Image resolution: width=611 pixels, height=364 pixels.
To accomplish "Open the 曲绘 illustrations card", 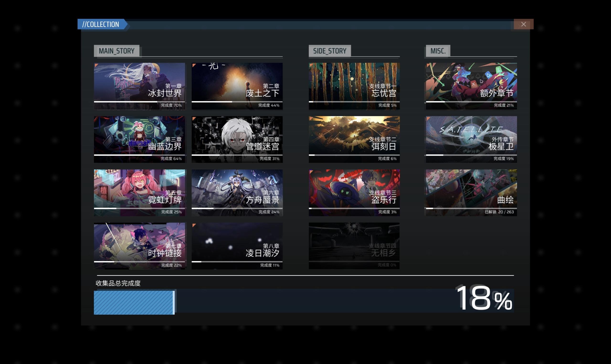I will (x=471, y=193).
